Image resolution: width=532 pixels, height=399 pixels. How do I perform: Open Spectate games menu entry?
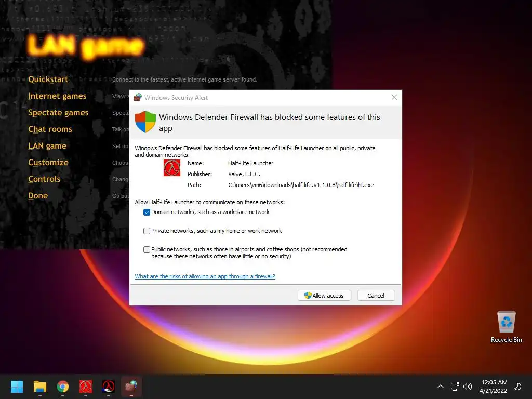[x=58, y=113]
